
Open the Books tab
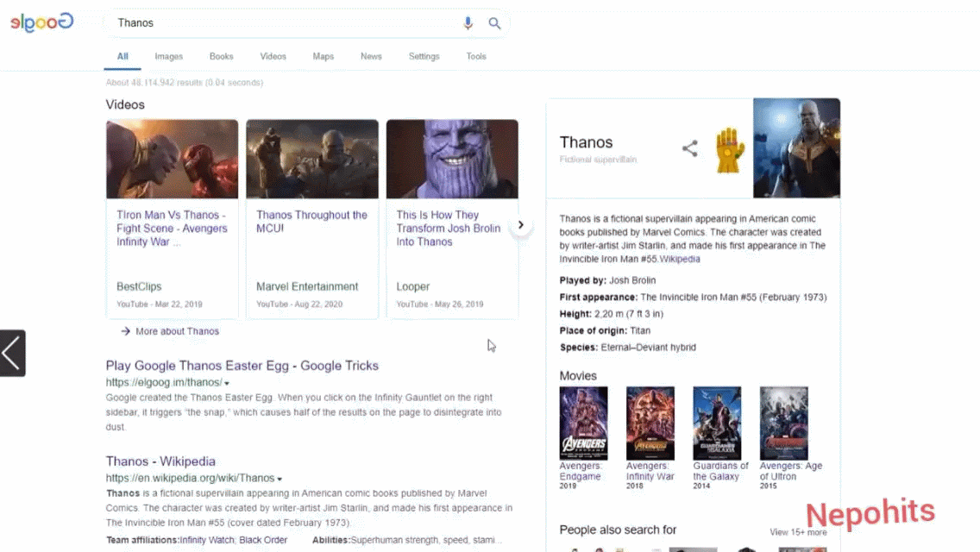(x=221, y=56)
